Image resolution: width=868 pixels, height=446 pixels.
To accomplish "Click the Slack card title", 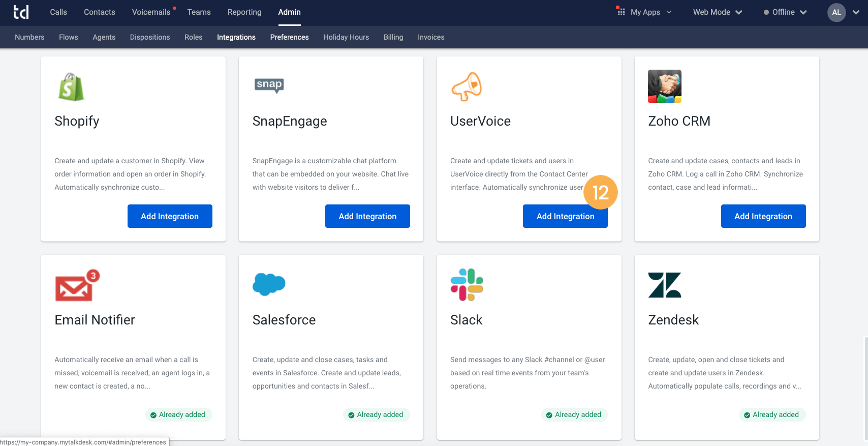I will [x=466, y=320].
